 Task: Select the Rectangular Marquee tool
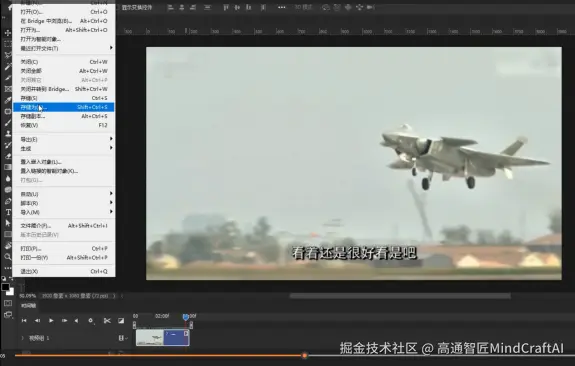point(7,44)
